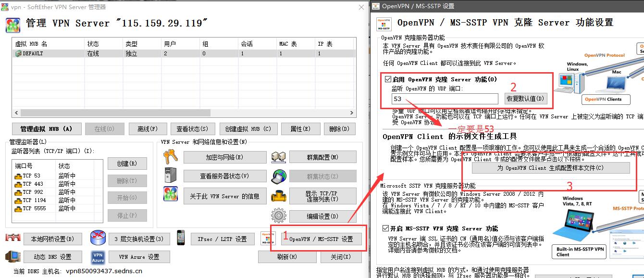Click 为 OpenVPN Client 生成配置样本文件 button
The height and width of the screenshot is (278, 644).
click(550, 168)
